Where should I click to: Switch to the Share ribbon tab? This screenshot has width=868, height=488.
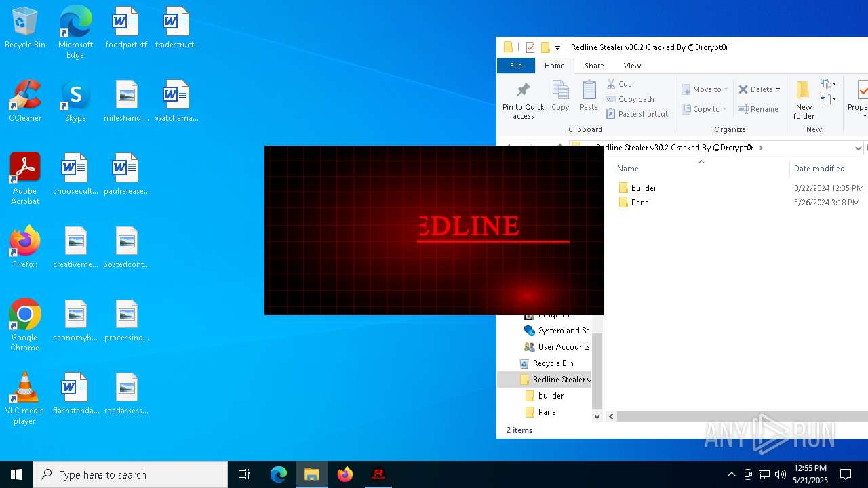[x=594, y=66]
